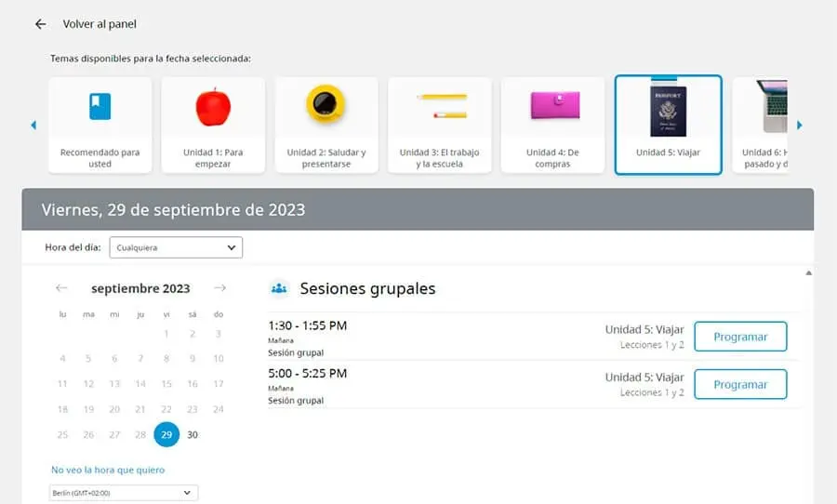Select day 30 in the calendar

pyautogui.click(x=193, y=434)
